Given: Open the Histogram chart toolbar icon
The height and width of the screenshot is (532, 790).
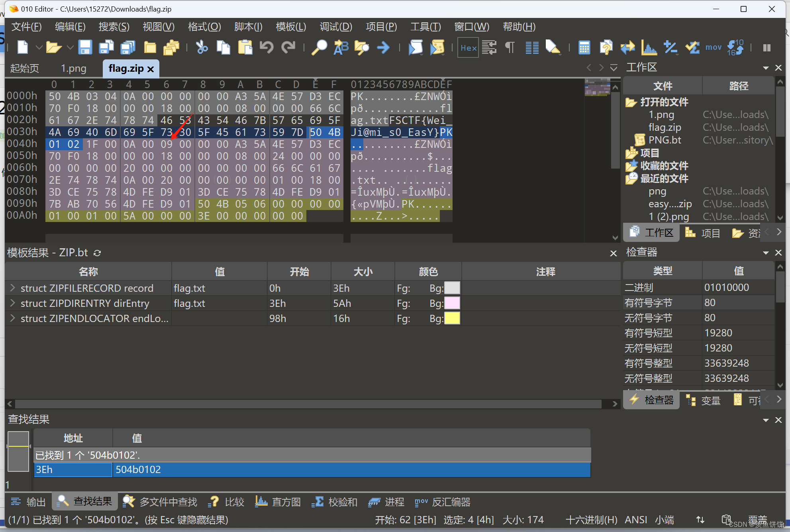Looking at the screenshot, I should [649, 48].
